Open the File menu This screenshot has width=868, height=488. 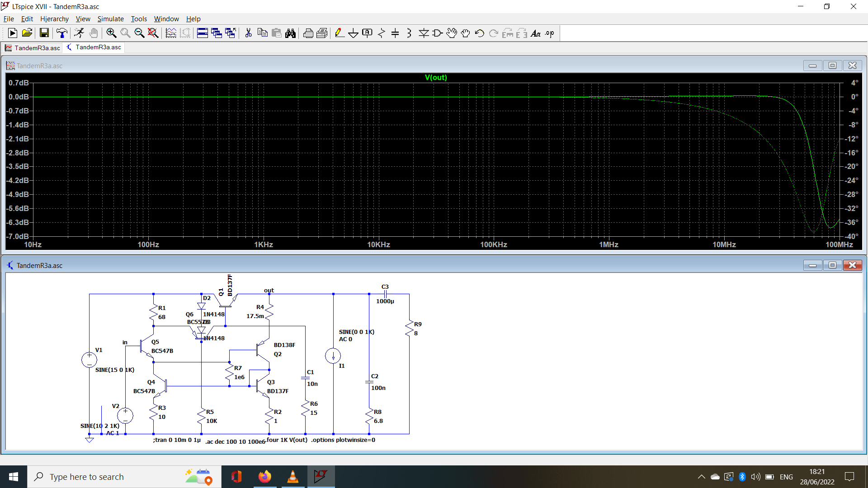9,19
